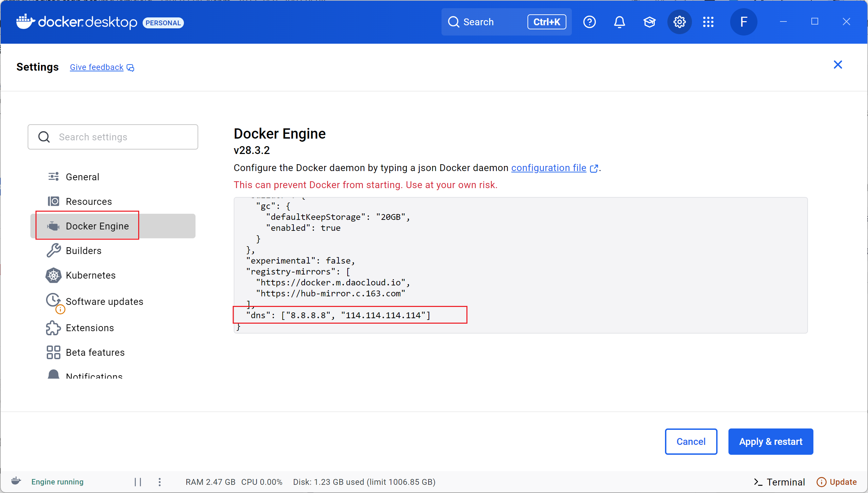Click the Docker Engine icon in the sidebar
Image resolution: width=868 pixels, height=493 pixels.
54,226
